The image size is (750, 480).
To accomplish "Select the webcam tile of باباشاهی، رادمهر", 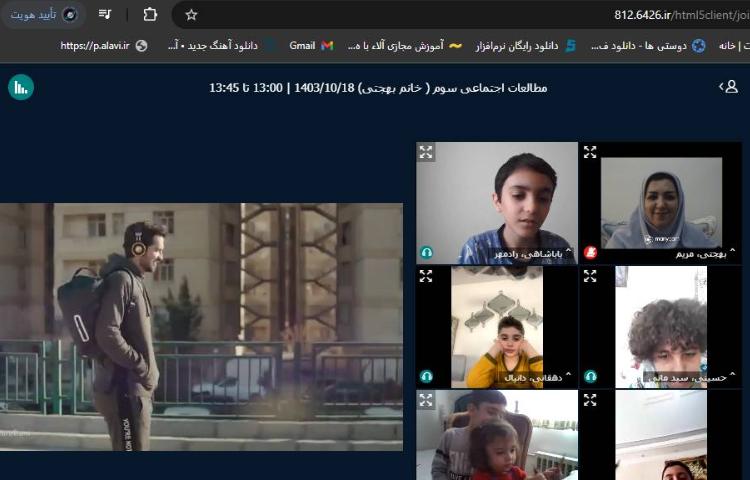I will point(496,203).
